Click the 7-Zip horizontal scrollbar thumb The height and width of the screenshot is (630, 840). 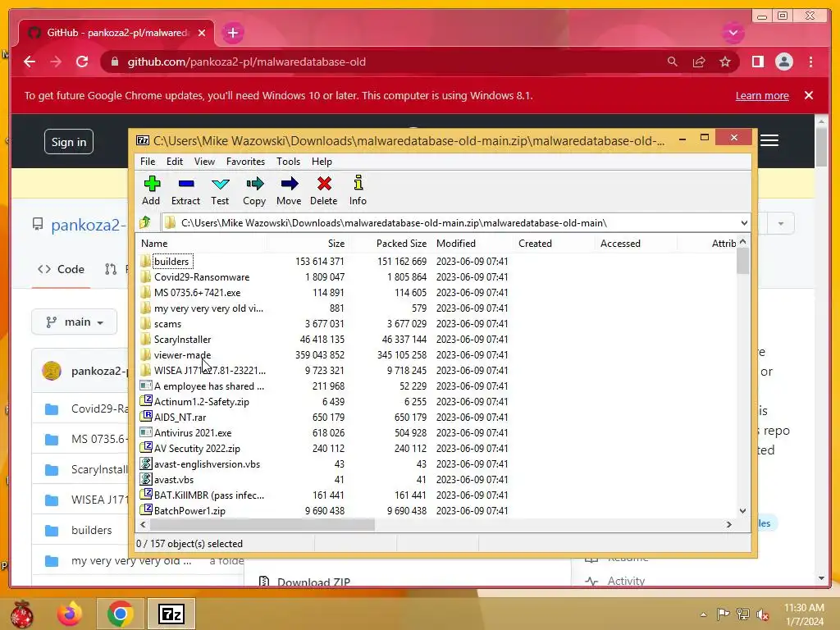point(262,524)
